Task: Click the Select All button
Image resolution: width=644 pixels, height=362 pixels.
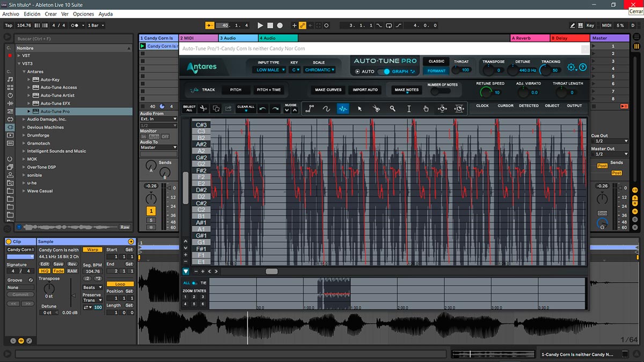Action: (189, 108)
